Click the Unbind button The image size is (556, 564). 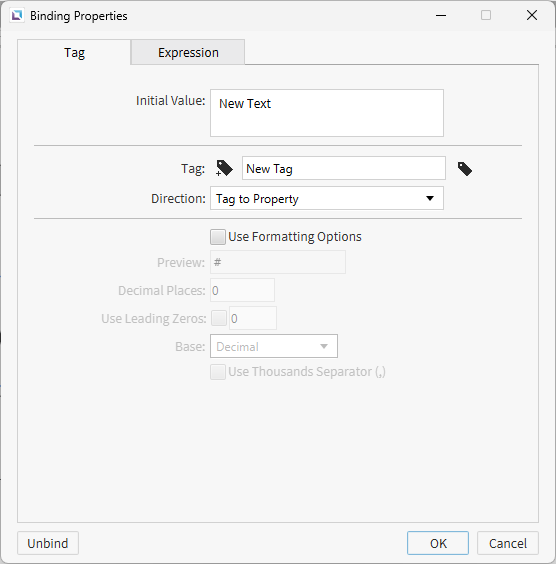48,543
